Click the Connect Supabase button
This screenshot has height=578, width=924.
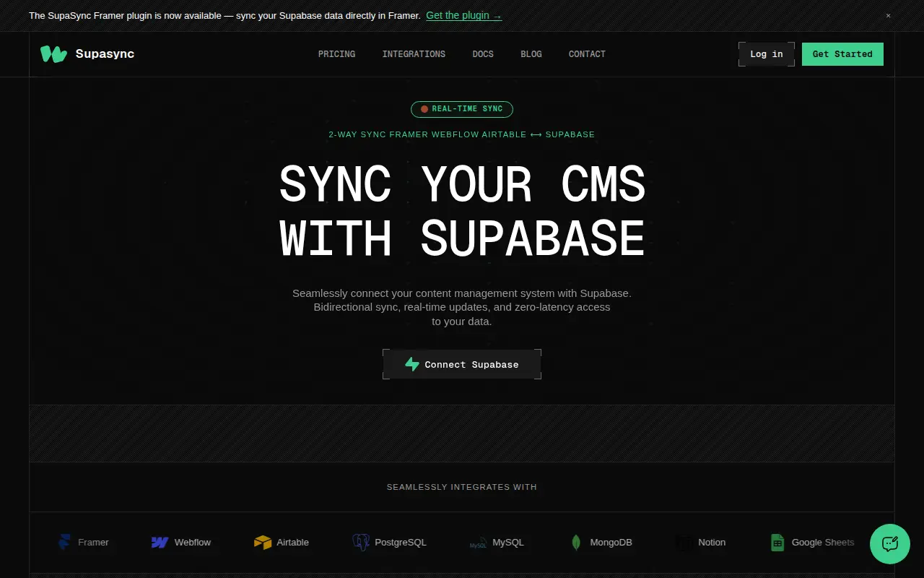coord(462,364)
